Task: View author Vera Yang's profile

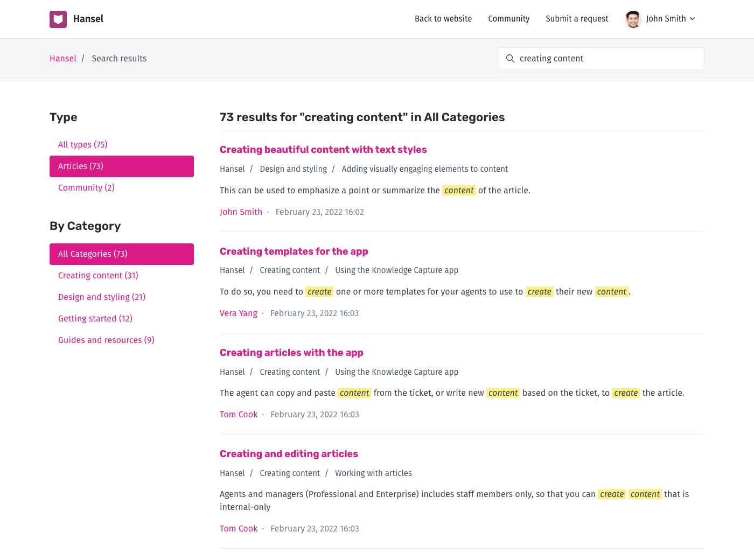Action: coord(239,313)
